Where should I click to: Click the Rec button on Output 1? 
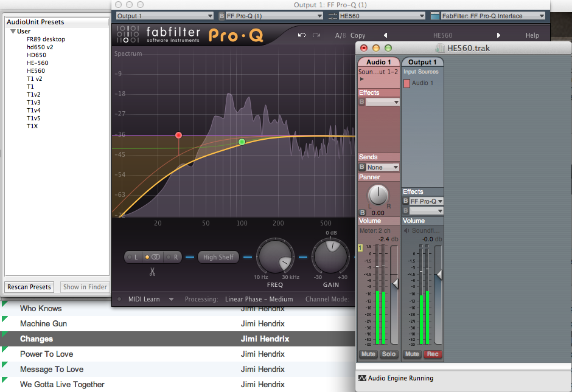[x=433, y=354]
